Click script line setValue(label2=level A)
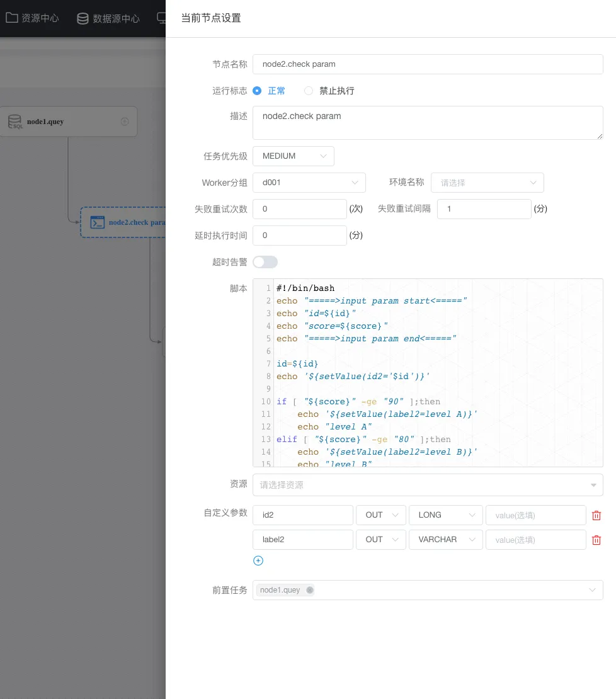This screenshot has width=616, height=699. point(387,414)
